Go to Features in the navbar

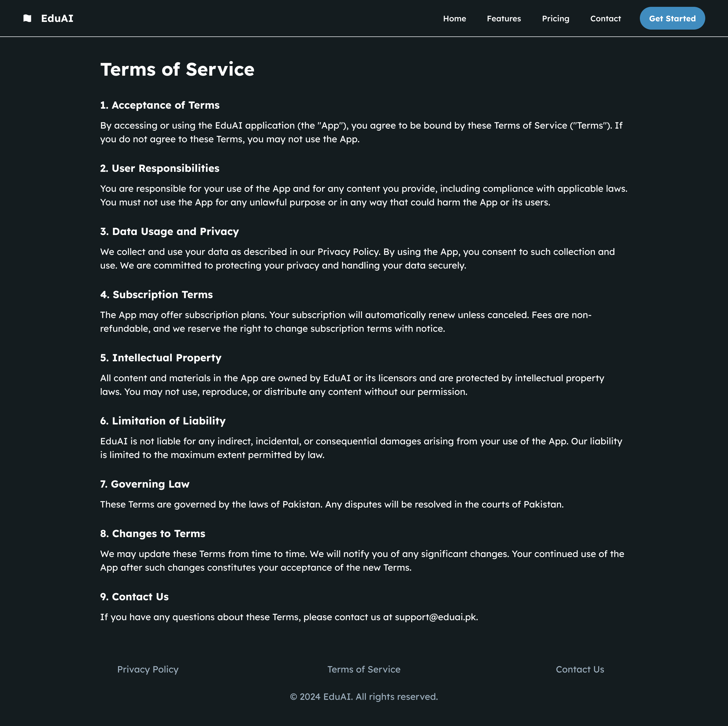pyautogui.click(x=504, y=18)
